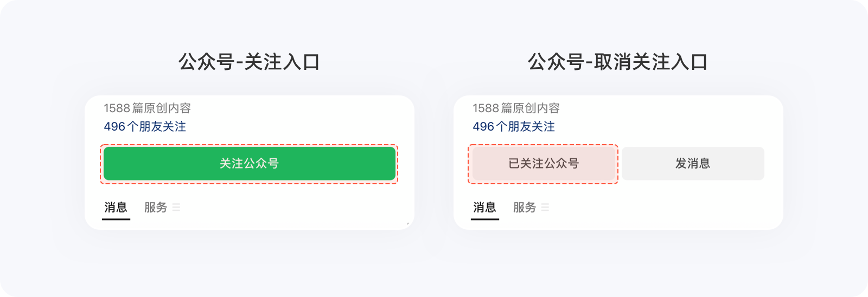Click the 已关注公众号 button to unfollow
Image resolution: width=868 pixels, height=297 pixels.
point(543,163)
